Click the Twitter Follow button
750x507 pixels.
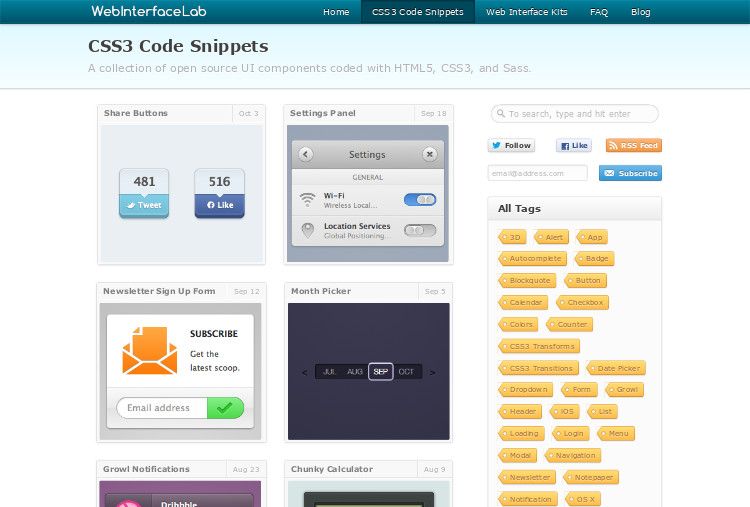[511, 145]
